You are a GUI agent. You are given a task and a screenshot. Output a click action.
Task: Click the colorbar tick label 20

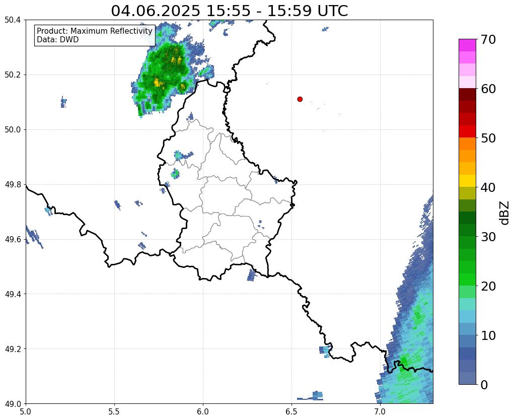pyautogui.click(x=488, y=286)
